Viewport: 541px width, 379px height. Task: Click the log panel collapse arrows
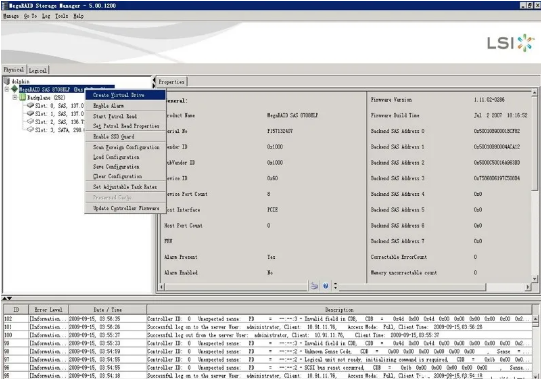click(x=7, y=299)
